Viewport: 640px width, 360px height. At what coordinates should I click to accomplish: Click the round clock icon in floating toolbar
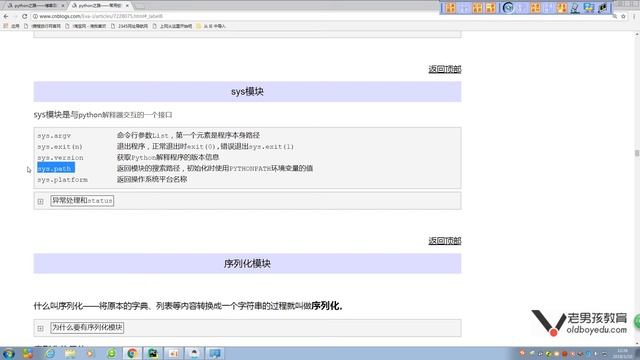pos(508,8)
